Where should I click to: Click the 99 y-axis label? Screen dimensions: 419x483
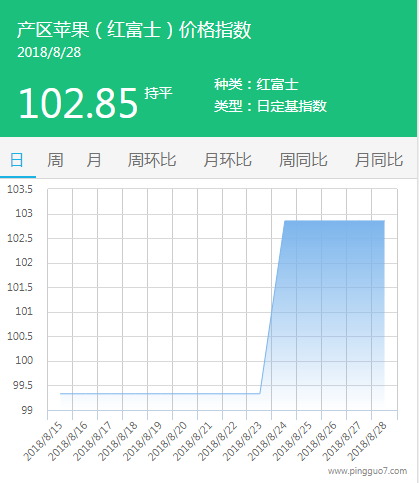(27, 410)
